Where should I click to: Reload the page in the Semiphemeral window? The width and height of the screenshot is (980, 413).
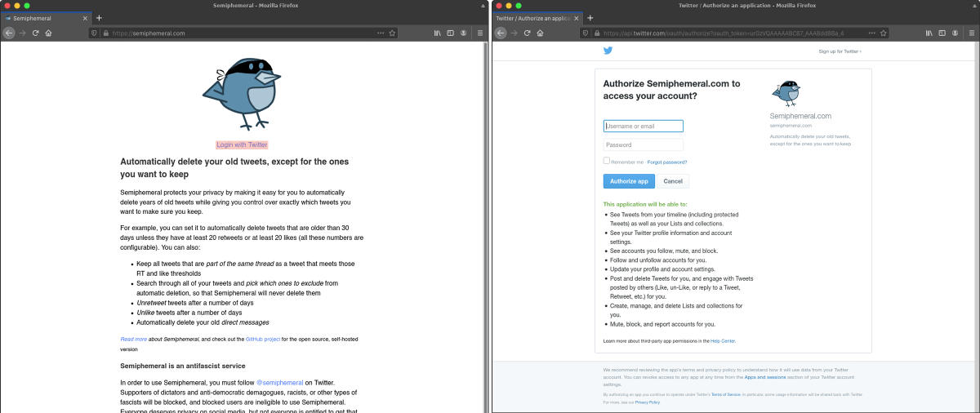pos(35,33)
